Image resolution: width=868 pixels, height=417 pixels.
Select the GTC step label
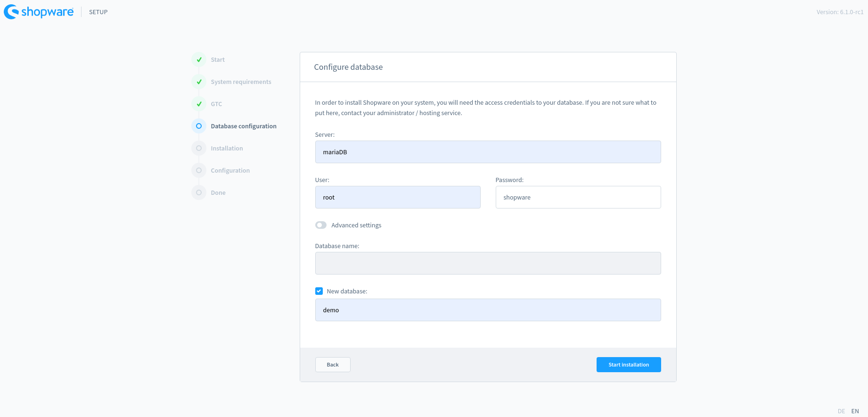tap(216, 104)
